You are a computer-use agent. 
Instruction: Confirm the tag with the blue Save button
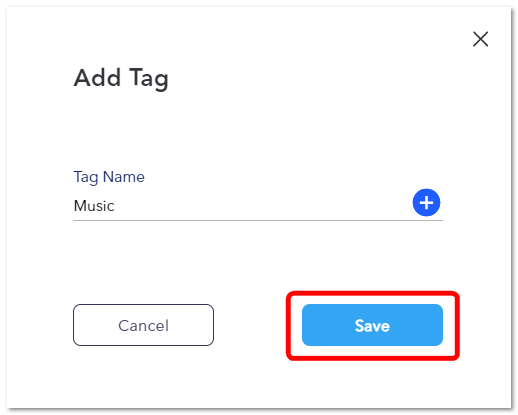click(372, 325)
